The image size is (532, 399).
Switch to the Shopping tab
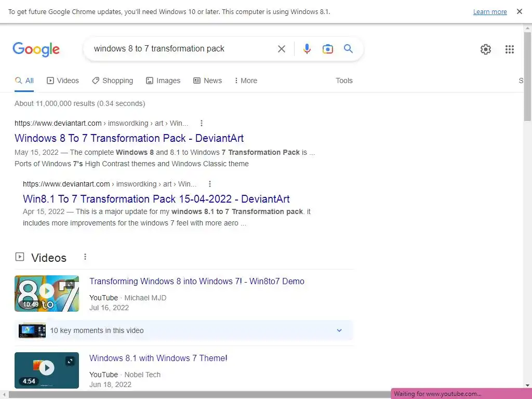click(113, 81)
